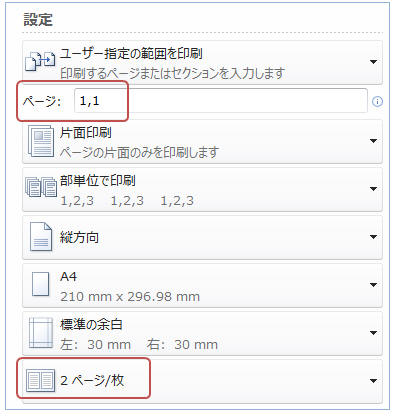Expand the 標準の余白 margins dropdown arrow
This screenshot has width=394, height=416.
(x=373, y=333)
